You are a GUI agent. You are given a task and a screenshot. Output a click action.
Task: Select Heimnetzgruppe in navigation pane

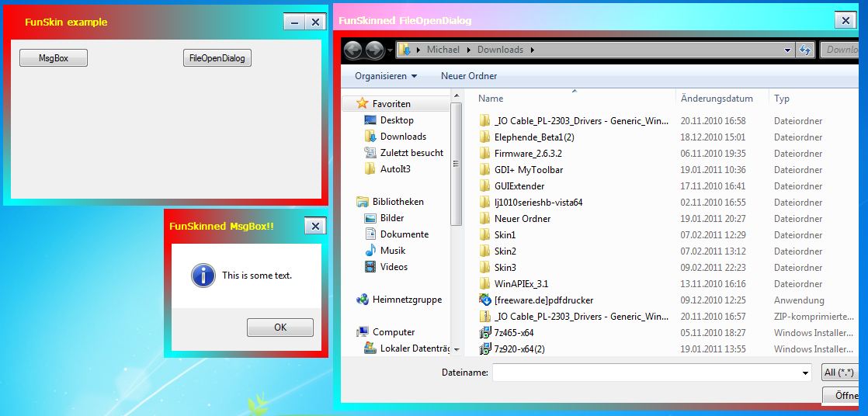pyautogui.click(x=407, y=300)
